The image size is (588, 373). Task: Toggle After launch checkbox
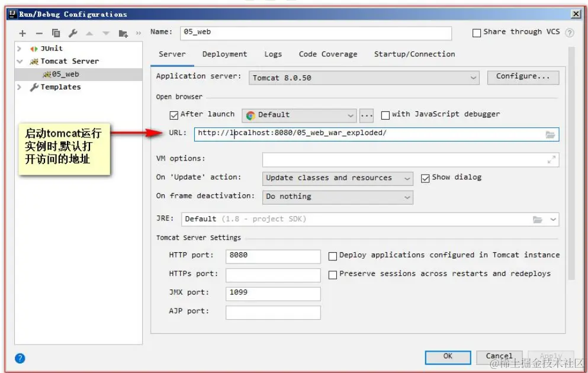tap(173, 115)
